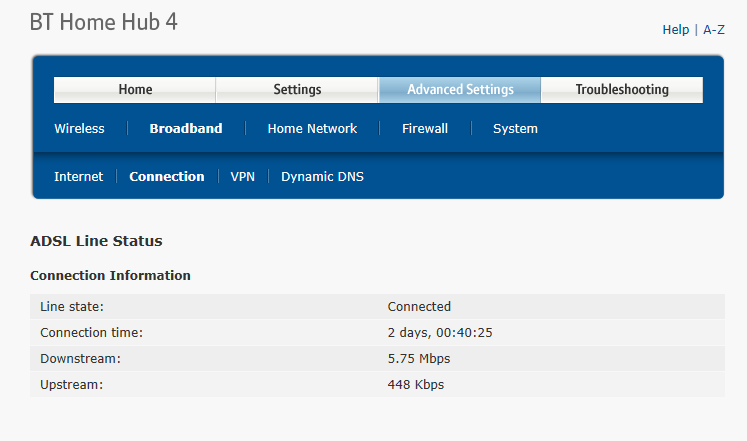Open the A-Z index link
Screen dimensions: 747x441
(x=714, y=30)
